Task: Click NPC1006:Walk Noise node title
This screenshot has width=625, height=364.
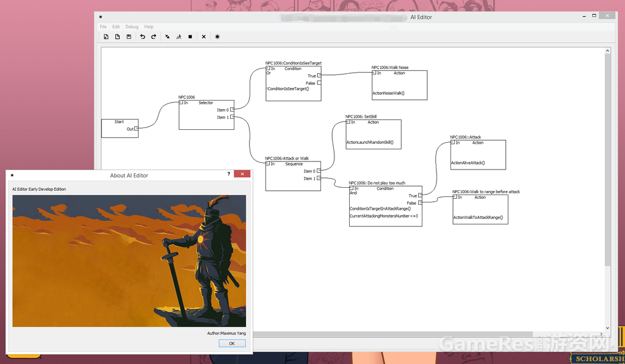Action: pos(390,68)
